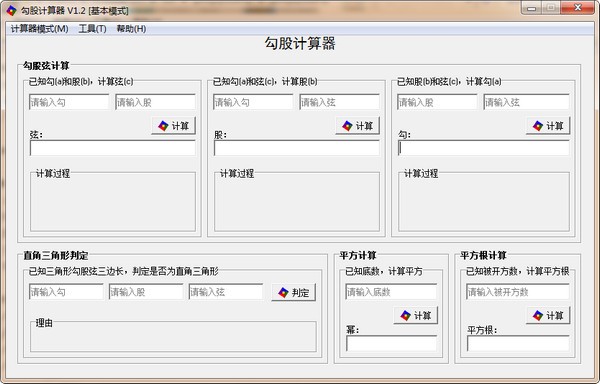
Task: Click the 计算 button to compute 弦
Action: (173, 126)
